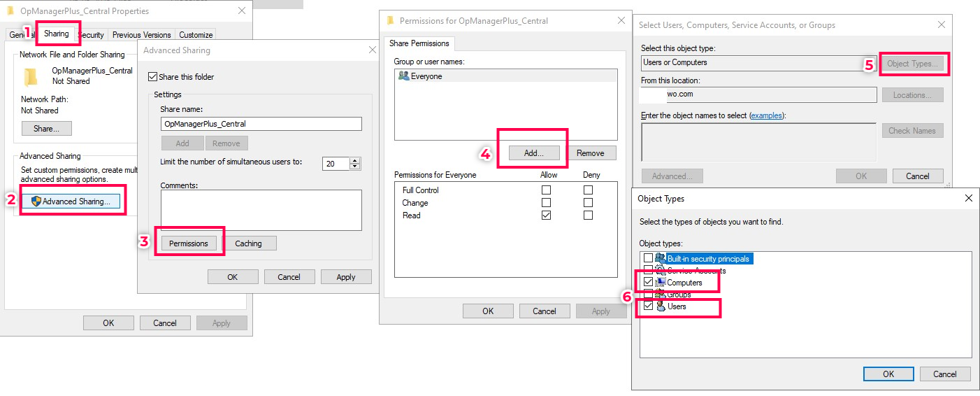Click the Permissions button in Advanced Sharing
This screenshot has height=396, width=980.
189,243
